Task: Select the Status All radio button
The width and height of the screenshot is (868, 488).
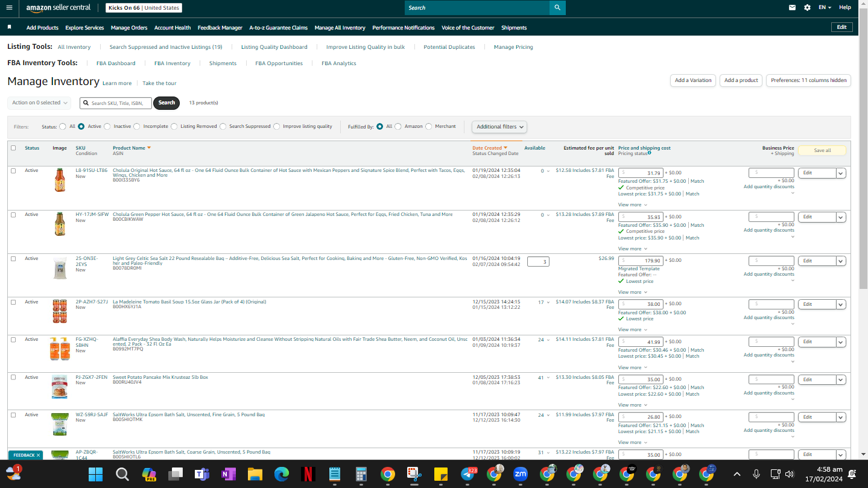Action: [63, 127]
